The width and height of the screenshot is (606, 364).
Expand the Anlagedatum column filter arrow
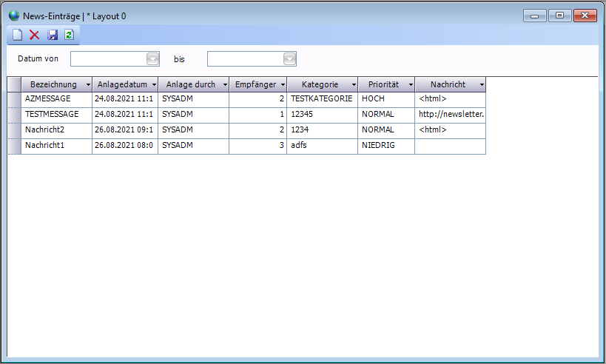153,85
